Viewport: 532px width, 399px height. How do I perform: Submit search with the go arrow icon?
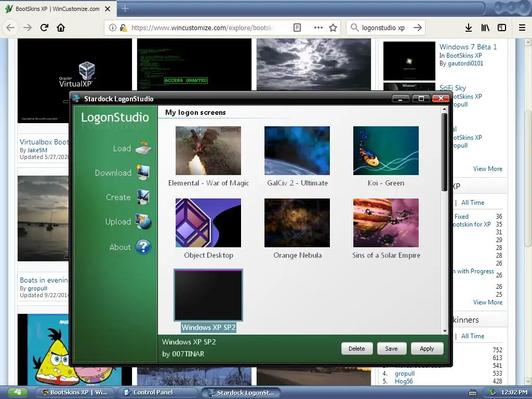click(x=418, y=28)
